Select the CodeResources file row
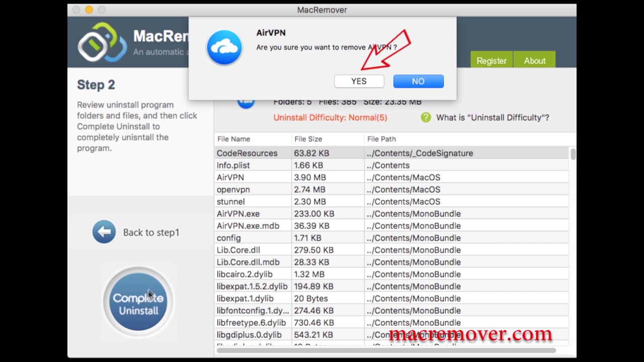The width and height of the screenshot is (644, 362). coord(391,153)
